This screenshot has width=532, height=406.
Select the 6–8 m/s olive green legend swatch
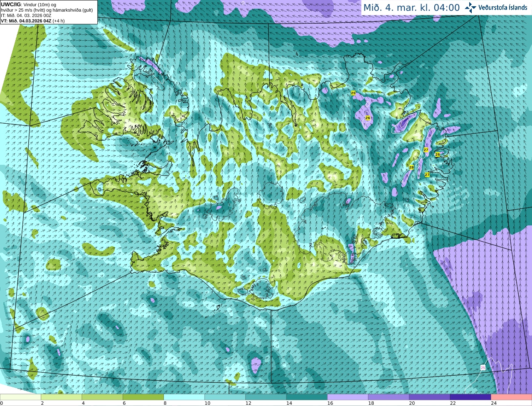(x=143, y=397)
